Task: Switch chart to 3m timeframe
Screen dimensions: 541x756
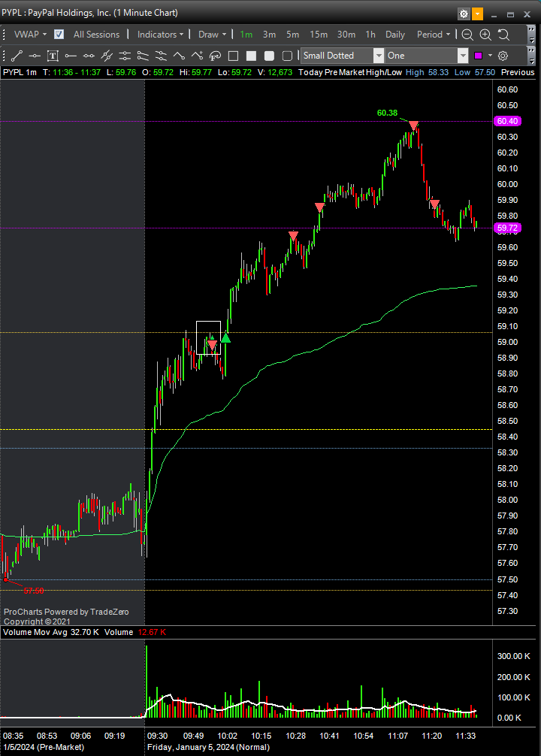Action: pyautogui.click(x=270, y=35)
